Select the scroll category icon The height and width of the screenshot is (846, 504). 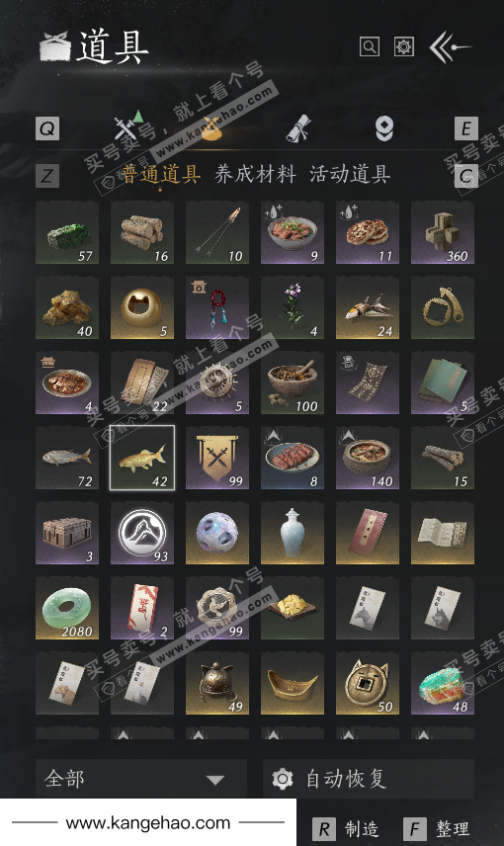tap(297, 128)
